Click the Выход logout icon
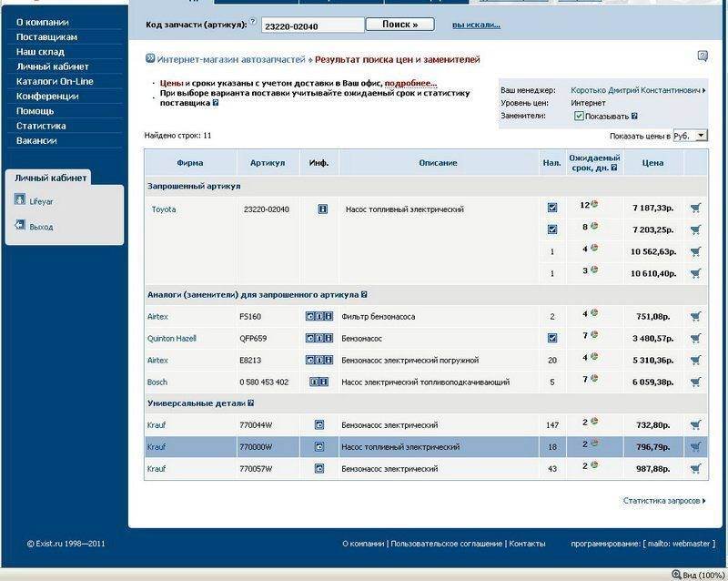 (x=20, y=225)
